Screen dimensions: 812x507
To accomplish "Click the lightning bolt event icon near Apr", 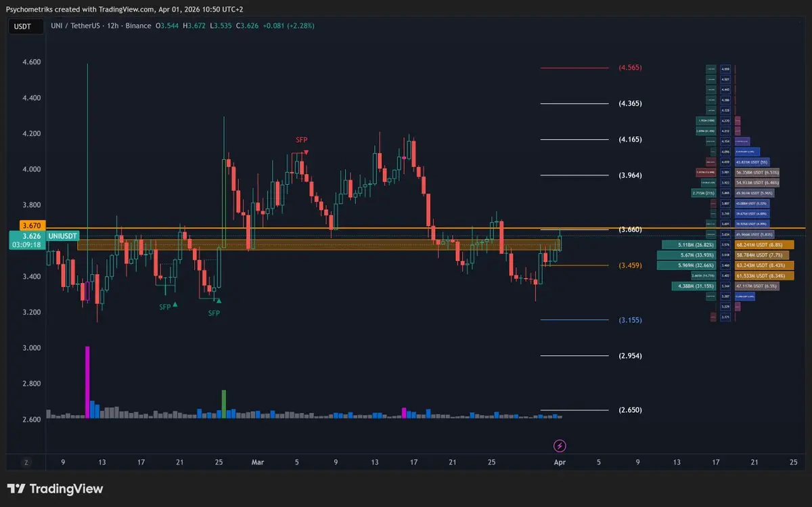I will tap(560, 445).
